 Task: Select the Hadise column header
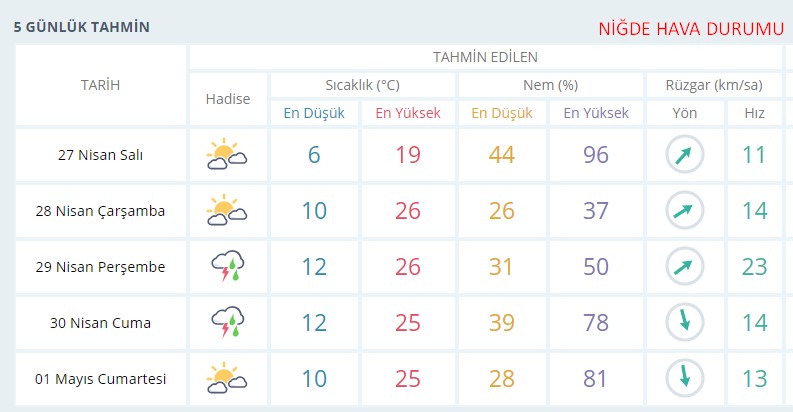227,99
